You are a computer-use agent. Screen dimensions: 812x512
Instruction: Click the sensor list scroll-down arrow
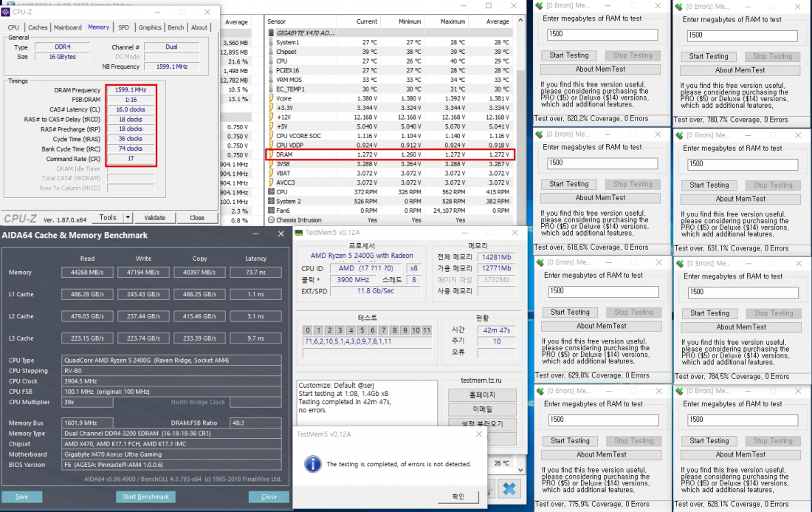click(x=520, y=470)
